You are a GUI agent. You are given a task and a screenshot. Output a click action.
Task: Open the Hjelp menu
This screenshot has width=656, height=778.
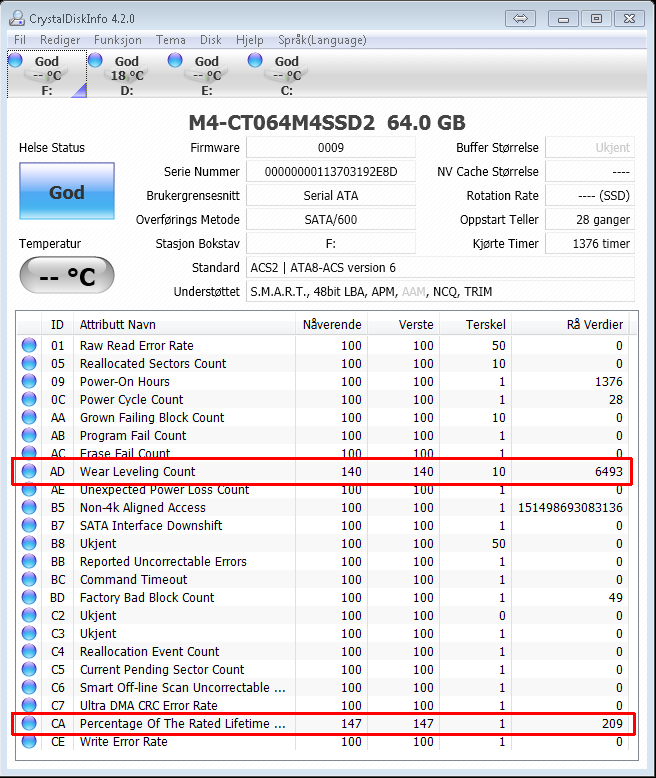pyautogui.click(x=250, y=40)
